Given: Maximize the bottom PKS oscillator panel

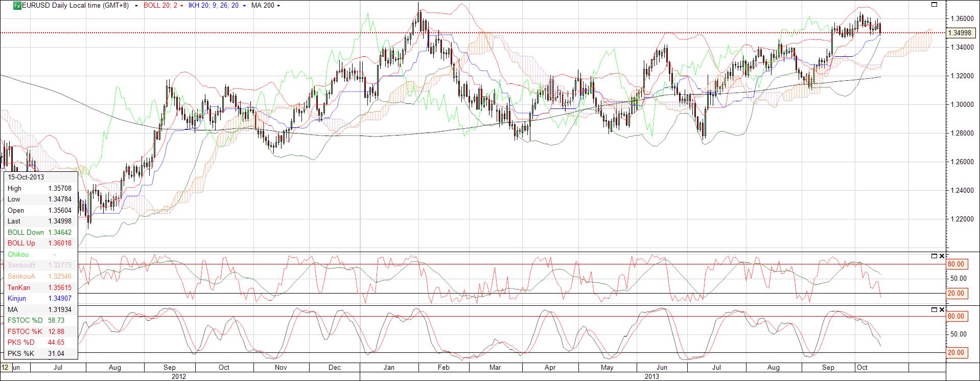Looking at the screenshot, I should 935,309.
